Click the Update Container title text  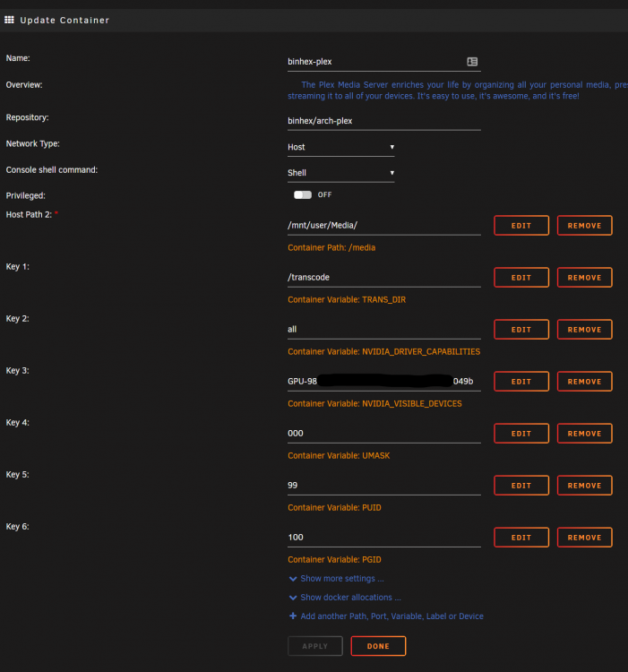tap(65, 20)
